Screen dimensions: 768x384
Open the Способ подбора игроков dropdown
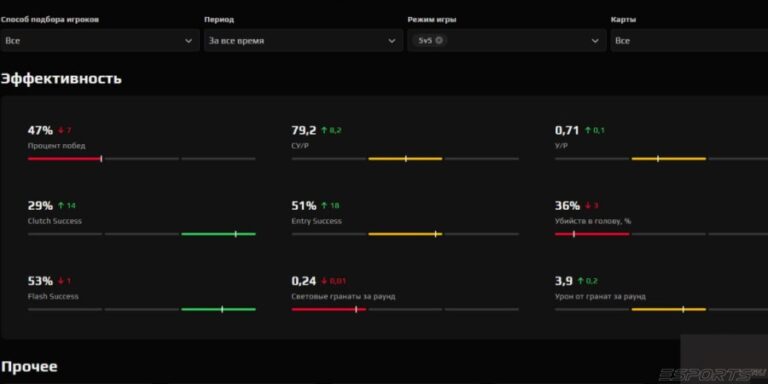[x=100, y=41]
